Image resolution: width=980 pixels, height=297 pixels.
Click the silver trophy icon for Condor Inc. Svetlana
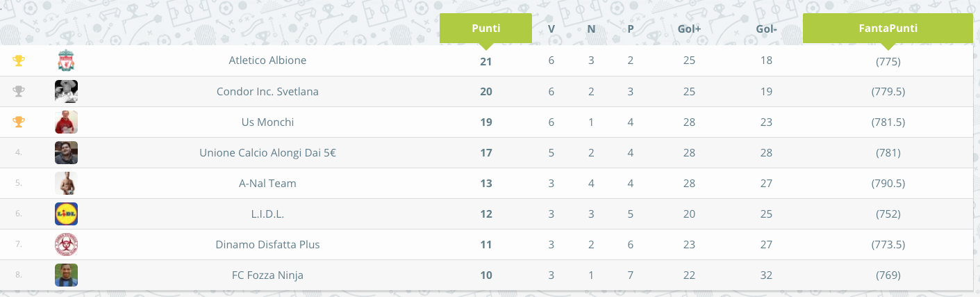(x=19, y=91)
